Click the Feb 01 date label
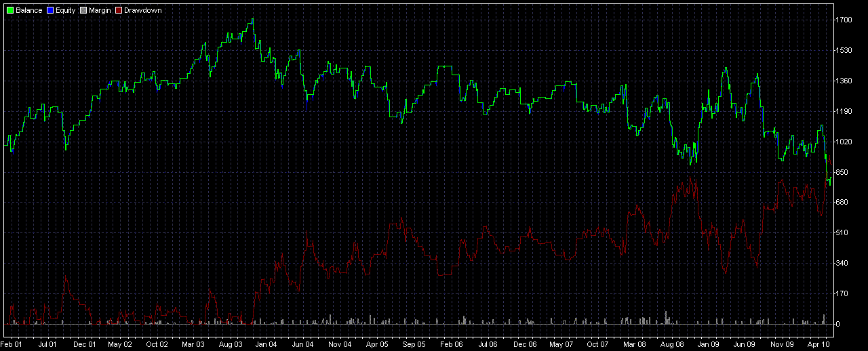This screenshot has height=351, width=868. tap(12, 344)
